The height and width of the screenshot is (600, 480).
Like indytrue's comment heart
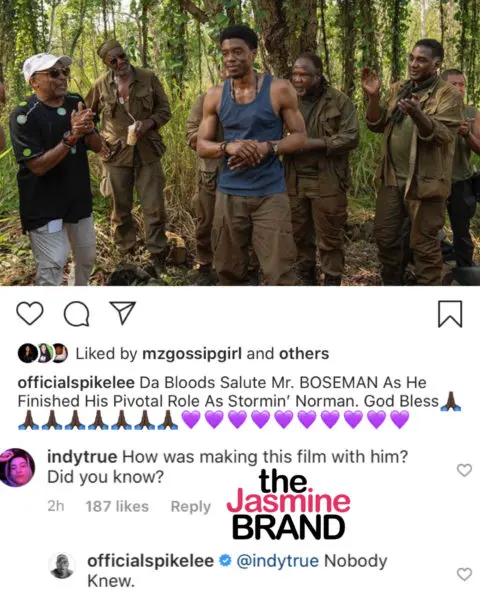pos(464,470)
